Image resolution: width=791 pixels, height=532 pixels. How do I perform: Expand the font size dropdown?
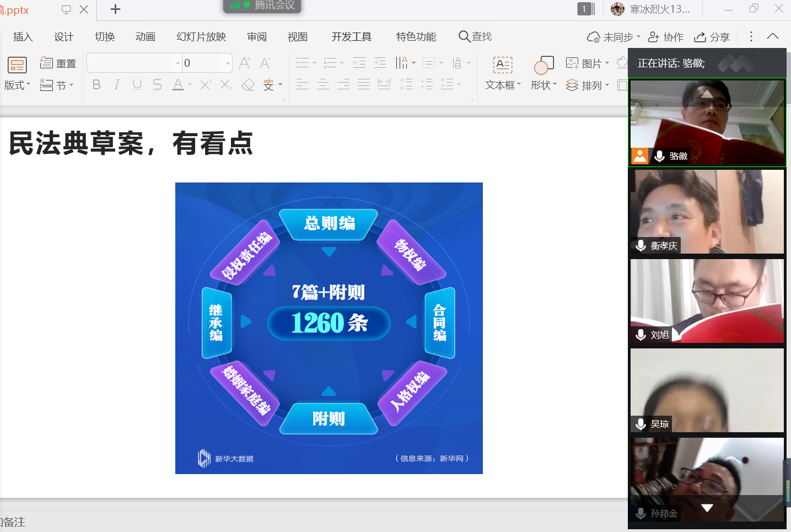[228, 63]
